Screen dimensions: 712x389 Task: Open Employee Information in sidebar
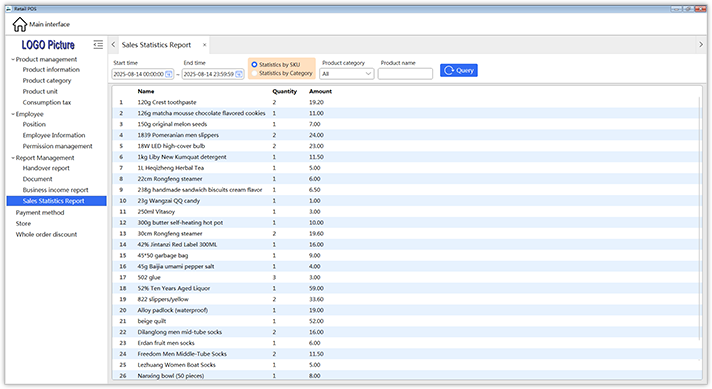tap(54, 135)
